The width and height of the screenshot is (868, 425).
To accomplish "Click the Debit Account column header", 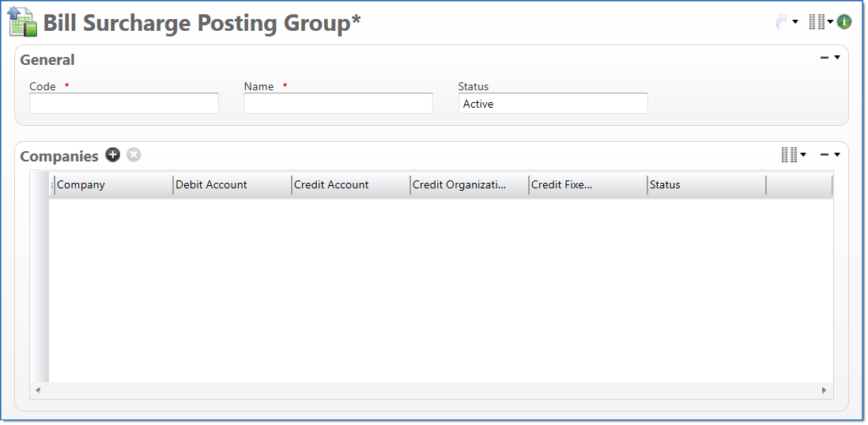I will click(x=232, y=185).
